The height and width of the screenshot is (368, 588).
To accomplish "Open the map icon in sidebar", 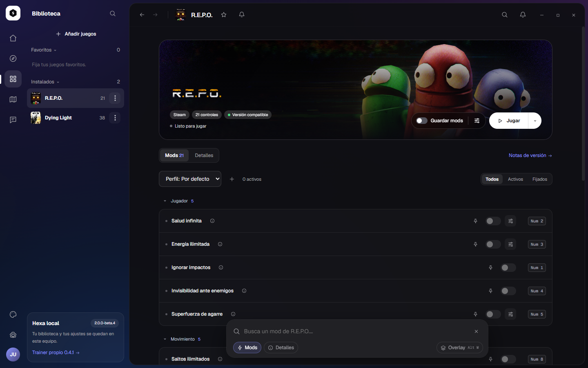I will (13, 99).
